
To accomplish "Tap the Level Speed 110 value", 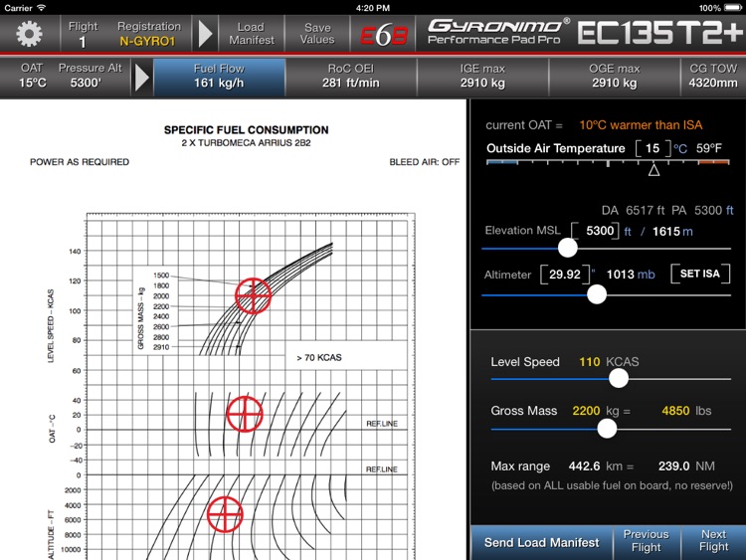I will (x=590, y=362).
